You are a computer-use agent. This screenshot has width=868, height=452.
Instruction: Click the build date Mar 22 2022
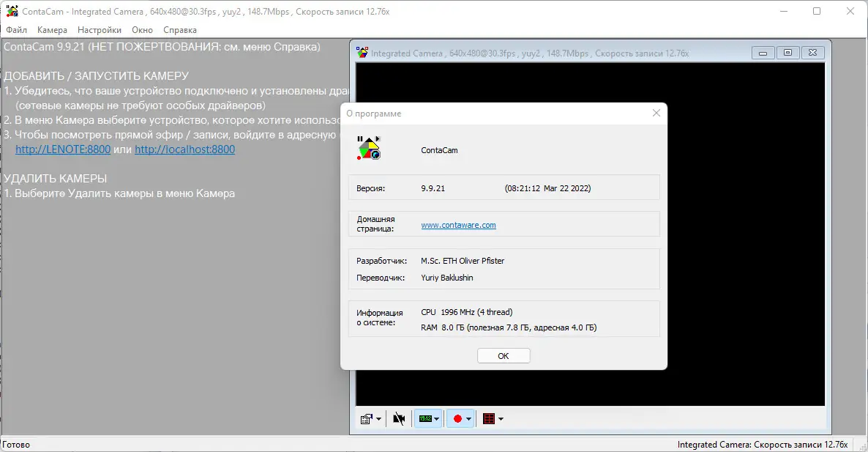click(547, 188)
